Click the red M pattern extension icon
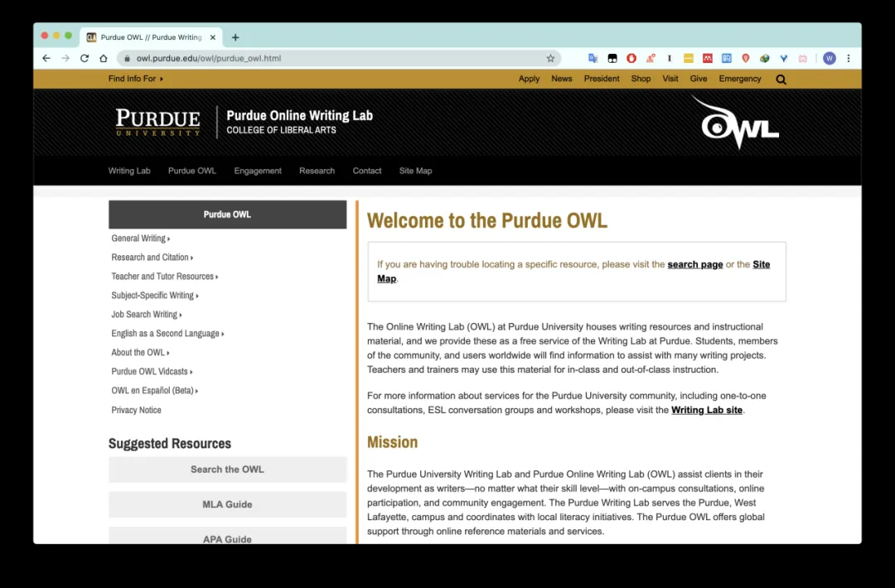Viewport: 895px width, 588px height. [708, 58]
